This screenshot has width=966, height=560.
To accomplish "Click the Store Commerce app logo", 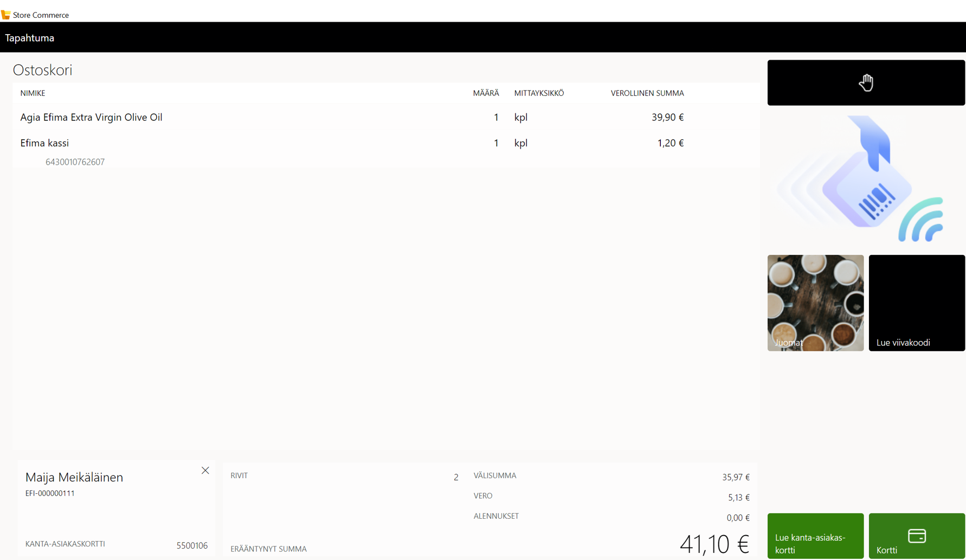I will coord(5,15).
